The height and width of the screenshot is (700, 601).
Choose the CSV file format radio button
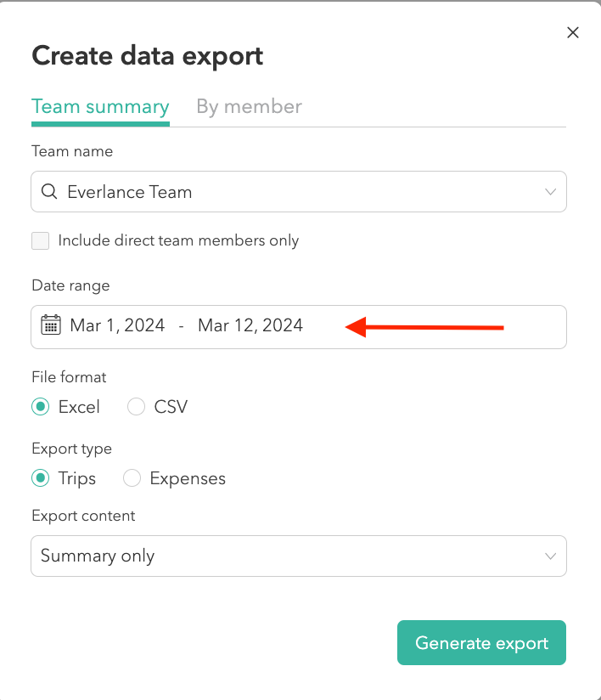pyautogui.click(x=136, y=407)
